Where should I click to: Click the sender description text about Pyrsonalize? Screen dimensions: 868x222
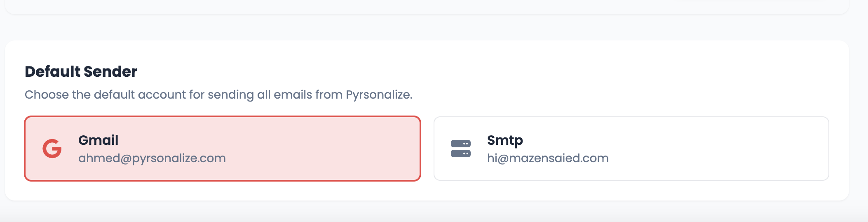218,95
